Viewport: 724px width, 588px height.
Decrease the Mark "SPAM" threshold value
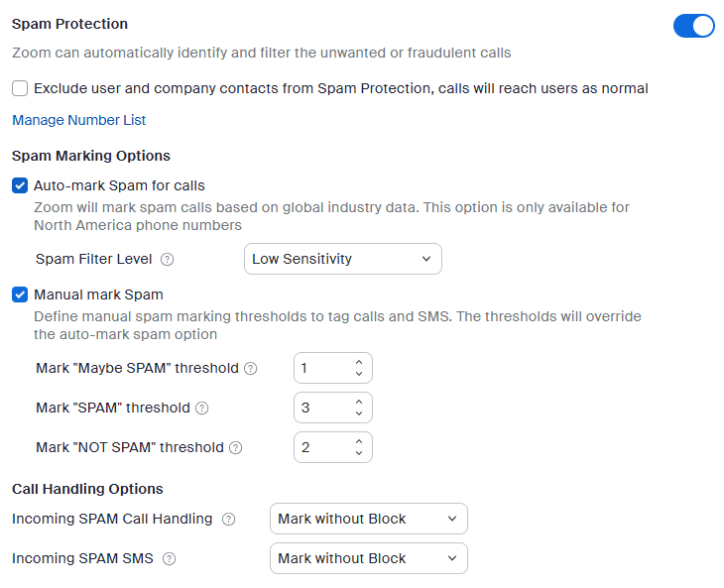click(359, 413)
